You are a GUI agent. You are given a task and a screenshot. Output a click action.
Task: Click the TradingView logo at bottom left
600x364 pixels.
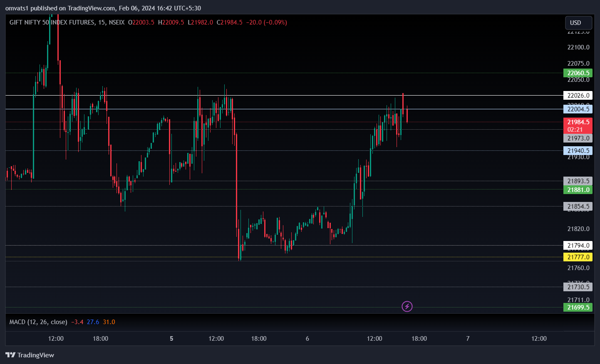pos(30,355)
